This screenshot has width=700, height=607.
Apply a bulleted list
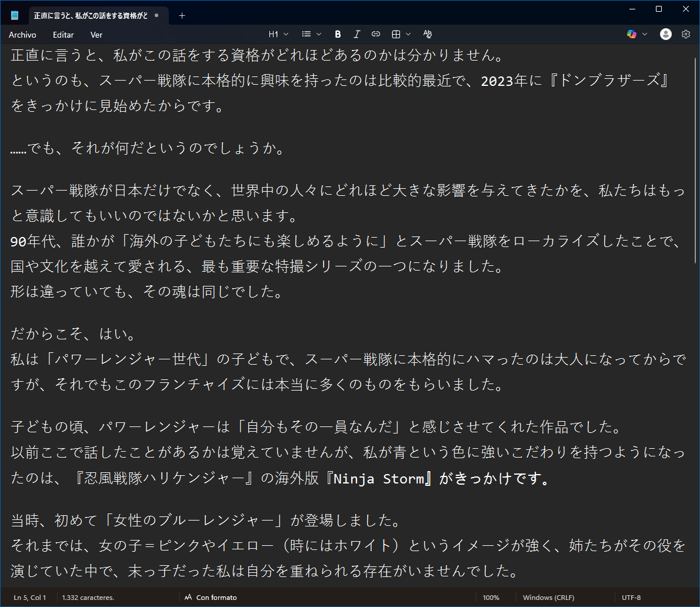(306, 34)
